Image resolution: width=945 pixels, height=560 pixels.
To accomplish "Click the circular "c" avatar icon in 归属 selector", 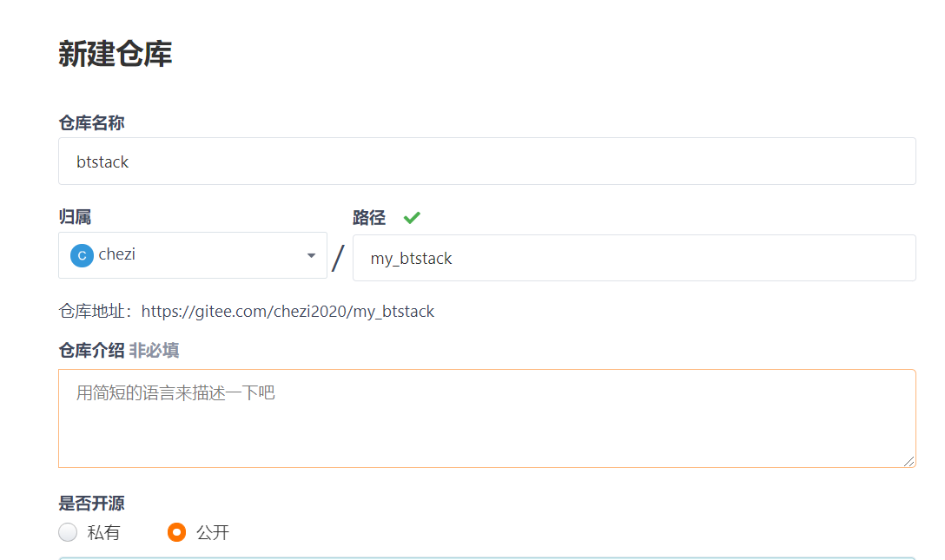I will click(x=81, y=254).
